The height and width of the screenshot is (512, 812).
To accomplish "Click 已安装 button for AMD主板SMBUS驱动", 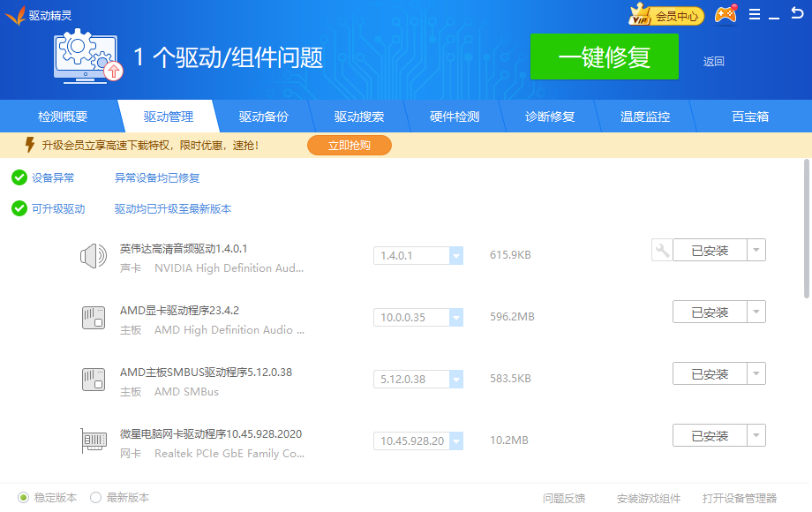I will click(710, 373).
